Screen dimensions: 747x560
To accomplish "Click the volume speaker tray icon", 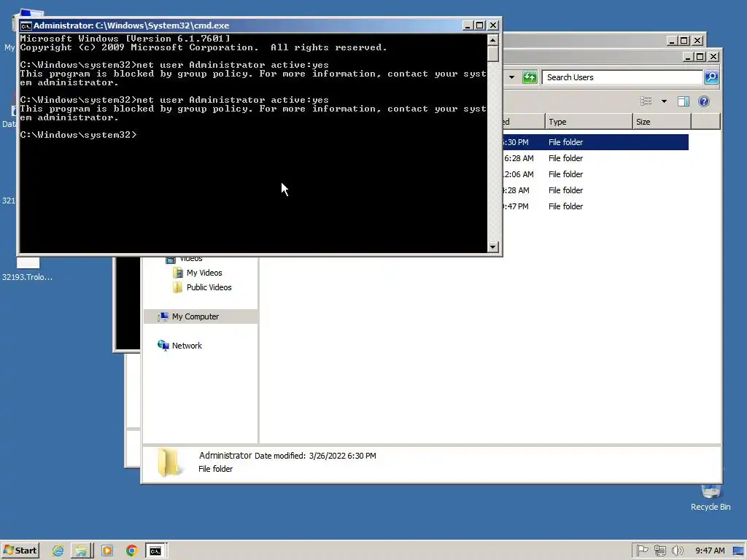I will [677, 551].
